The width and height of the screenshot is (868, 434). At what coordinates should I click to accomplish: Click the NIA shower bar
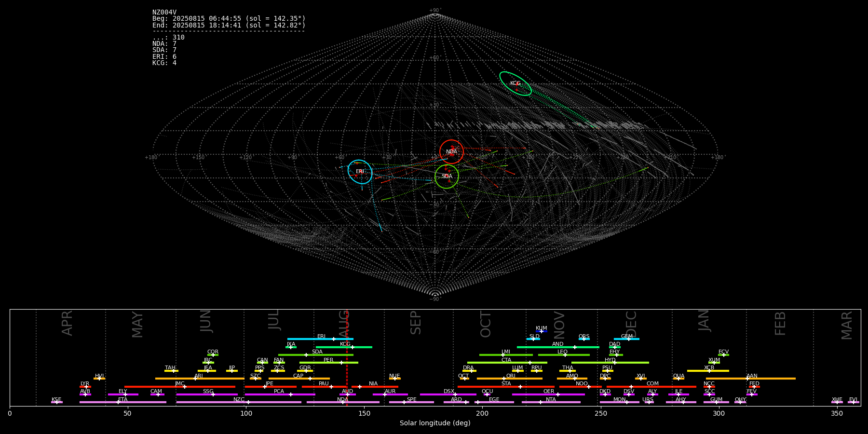click(x=375, y=387)
